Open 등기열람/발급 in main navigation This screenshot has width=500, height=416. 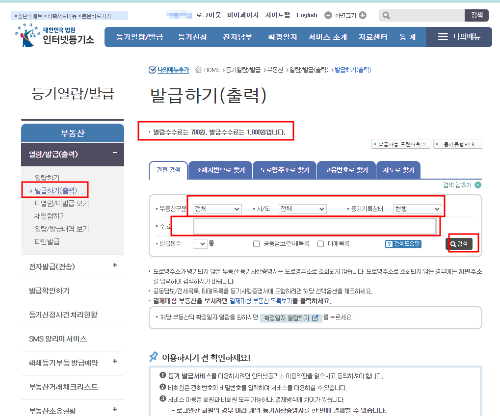(x=139, y=37)
